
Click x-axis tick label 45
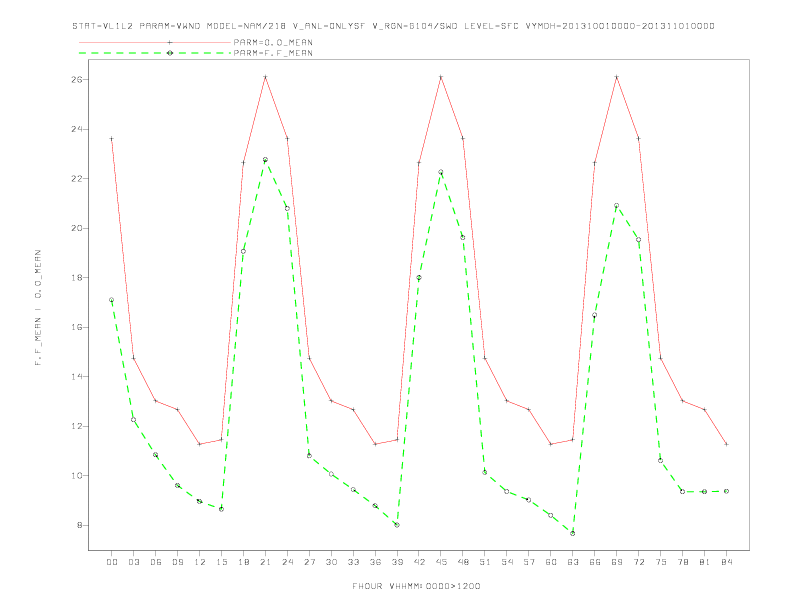point(440,562)
